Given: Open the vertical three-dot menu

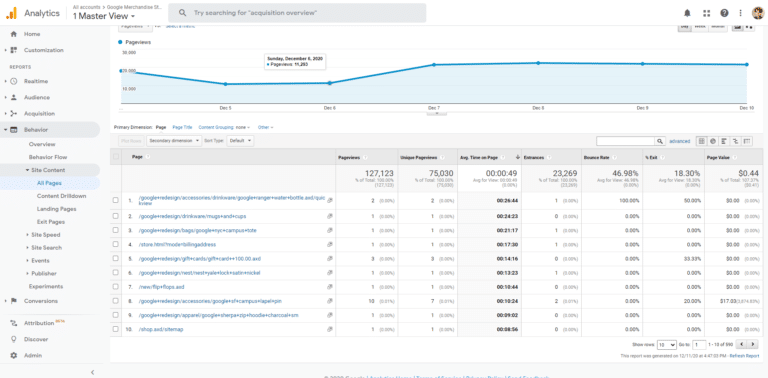Looking at the screenshot, I should coord(740,13).
